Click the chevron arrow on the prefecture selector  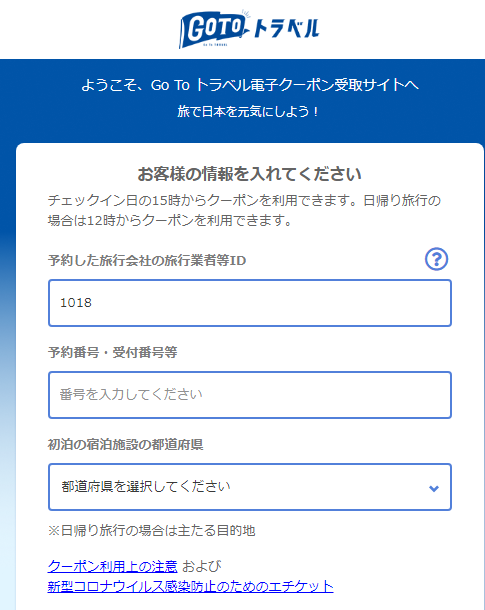click(x=434, y=488)
